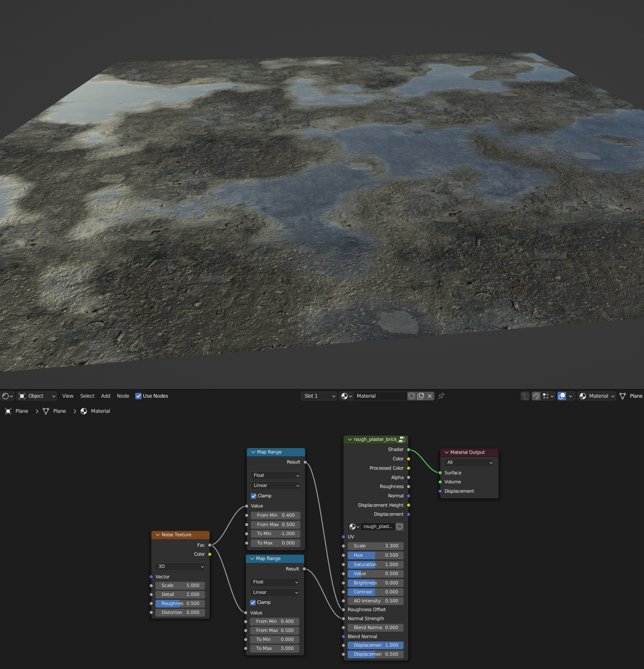Open the Object shader type dropdown
The width and height of the screenshot is (644, 669).
click(37, 396)
